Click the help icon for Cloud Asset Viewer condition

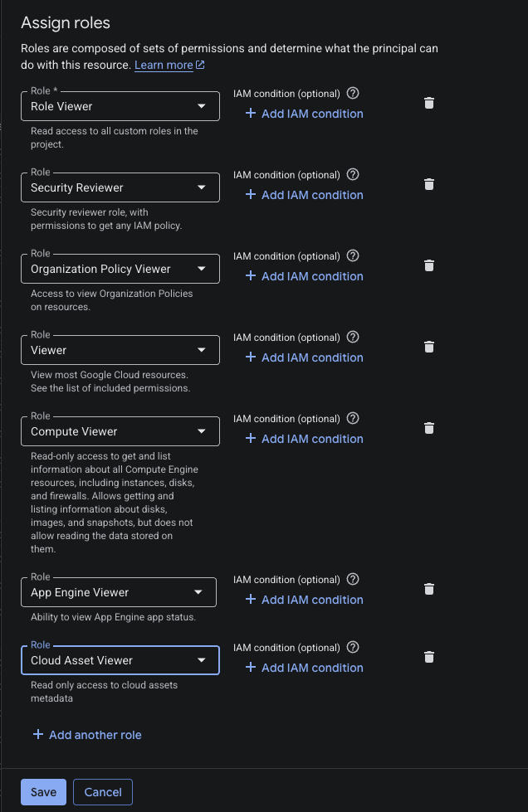[x=353, y=647]
